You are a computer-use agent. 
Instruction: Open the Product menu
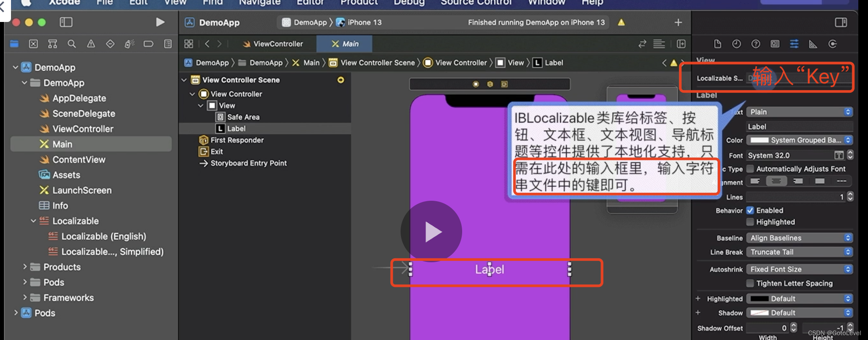pyautogui.click(x=359, y=3)
